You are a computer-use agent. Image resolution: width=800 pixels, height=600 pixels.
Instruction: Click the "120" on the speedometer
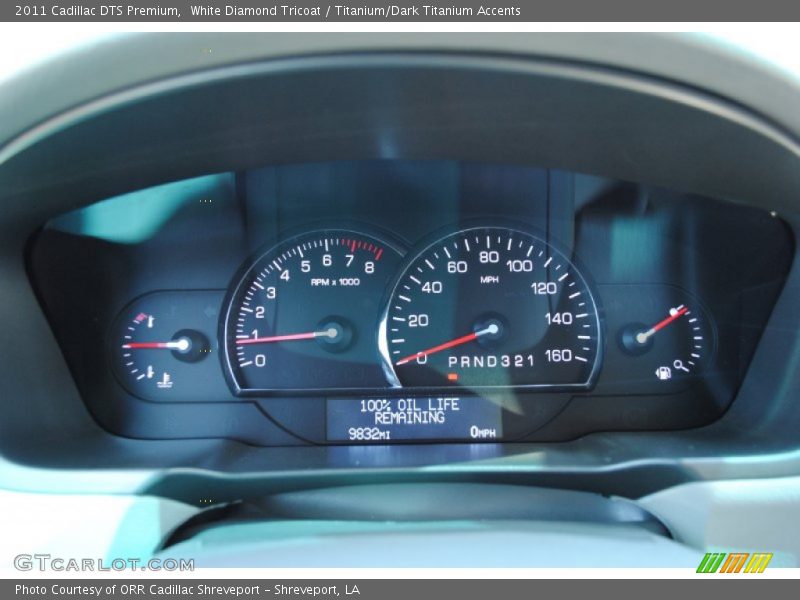(x=544, y=289)
